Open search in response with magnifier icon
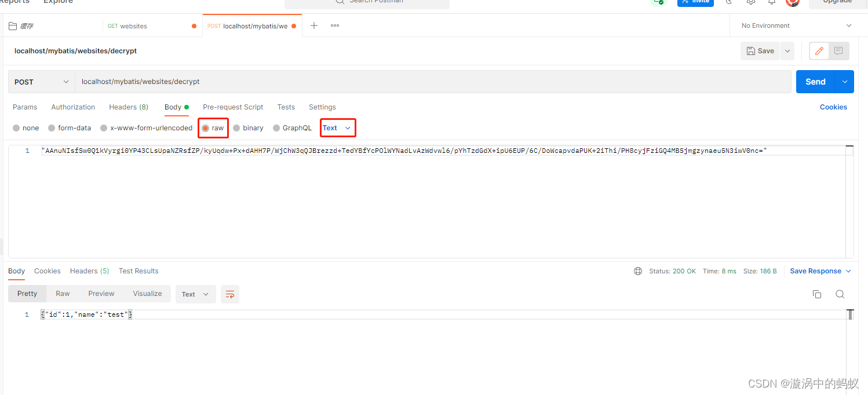The width and height of the screenshot is (868, 395). 840,294
